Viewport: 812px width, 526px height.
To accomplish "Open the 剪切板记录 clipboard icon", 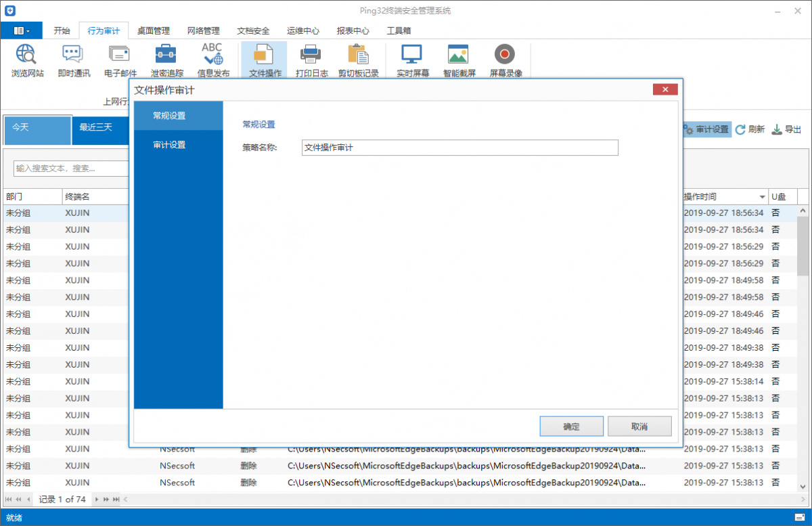I will pos(358,61).
